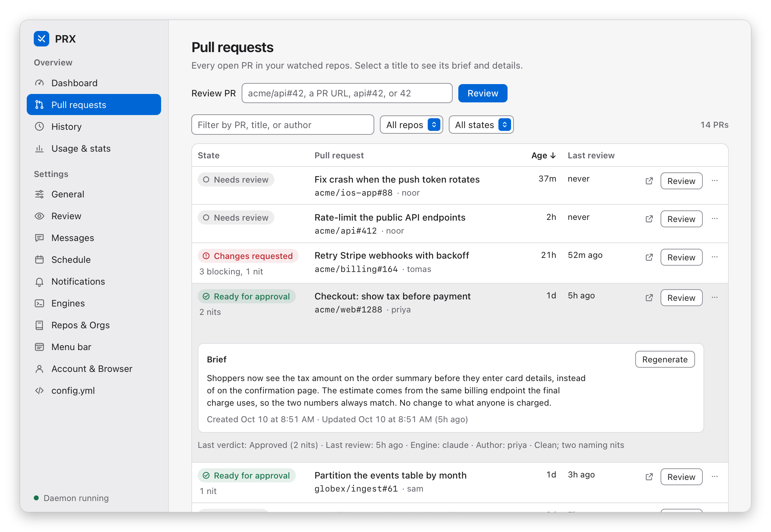Expand the All repos dropdown
This screenshot has width=771, height=532.
click(411, 125)
